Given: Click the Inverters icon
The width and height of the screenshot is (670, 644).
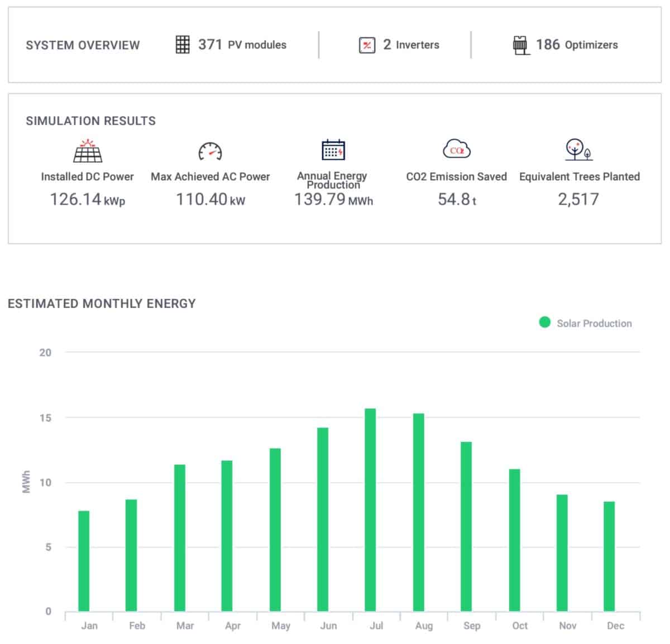Looking at the screenshot, I should tap(367, 45).
